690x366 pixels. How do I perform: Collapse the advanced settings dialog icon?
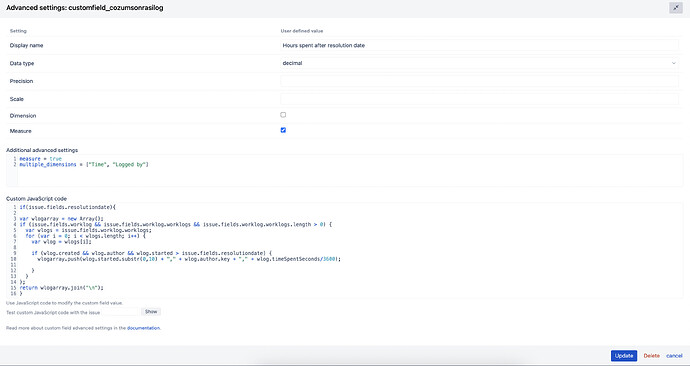click(x=675, y=8)
